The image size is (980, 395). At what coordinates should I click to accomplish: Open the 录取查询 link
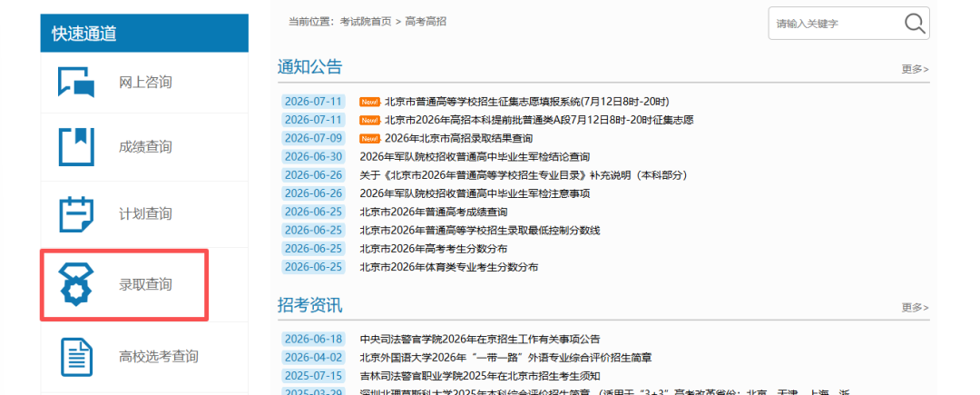(145, 285)
